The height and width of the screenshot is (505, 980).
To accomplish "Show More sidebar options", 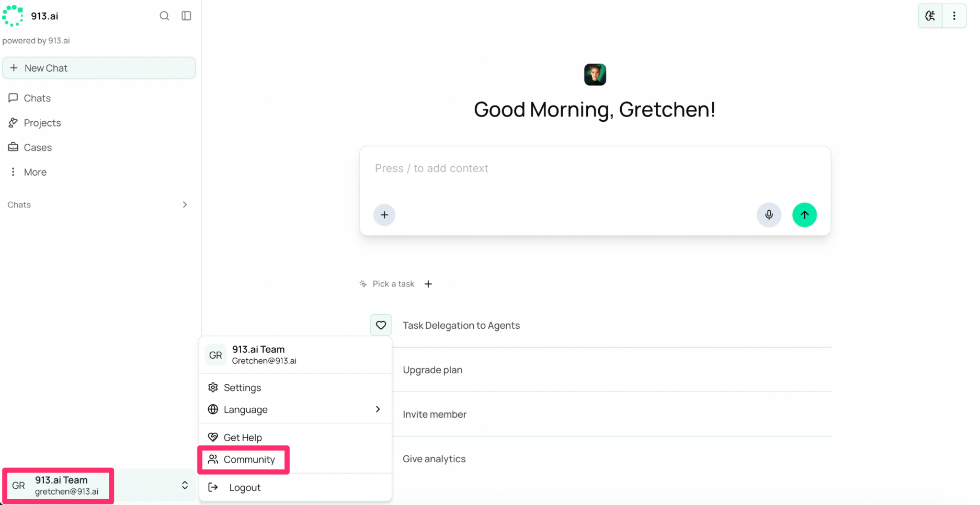I will 28,172.
